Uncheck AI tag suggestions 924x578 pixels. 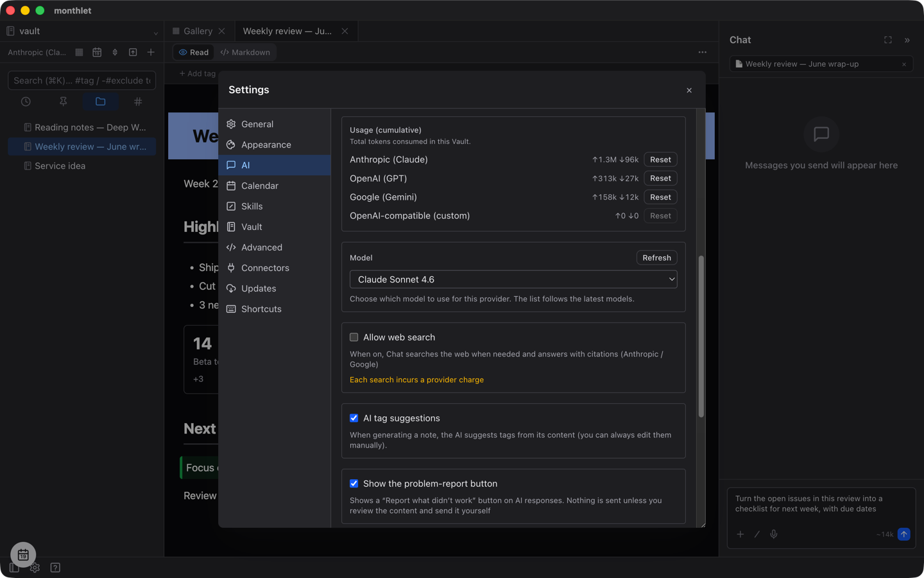click(x=354, y=418)
